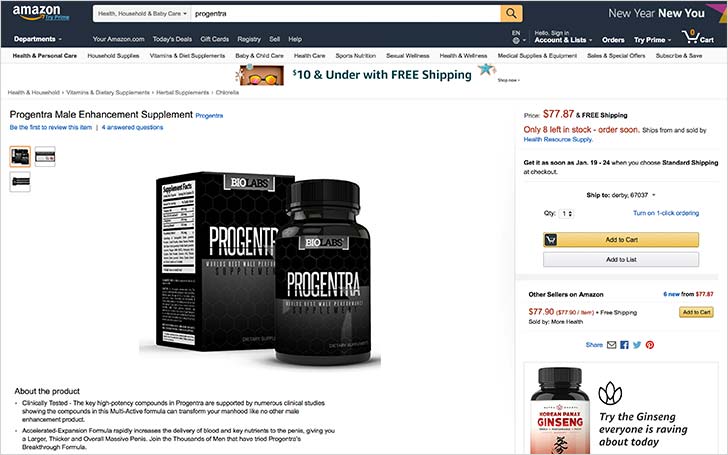The width and height of the screenshot is (728, 455).
Task: Turn on 1-click ordering
Action: coord(666,213)
